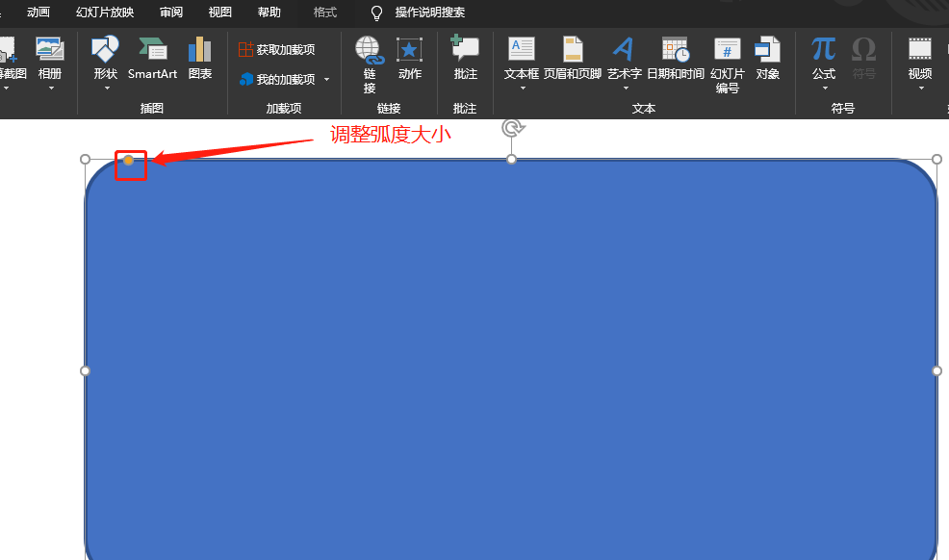Open the Review (审阅) tab

pyautogui.click(x=171, y=13)
